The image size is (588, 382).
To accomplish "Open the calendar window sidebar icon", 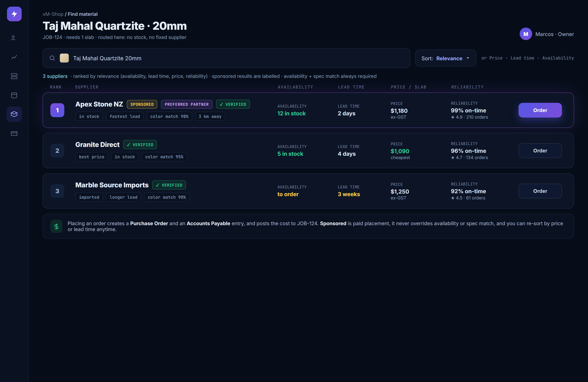I will point(14,95).
